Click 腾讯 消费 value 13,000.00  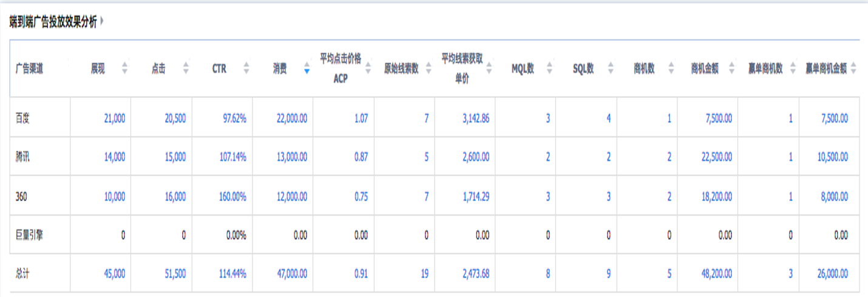coord(292,157)
